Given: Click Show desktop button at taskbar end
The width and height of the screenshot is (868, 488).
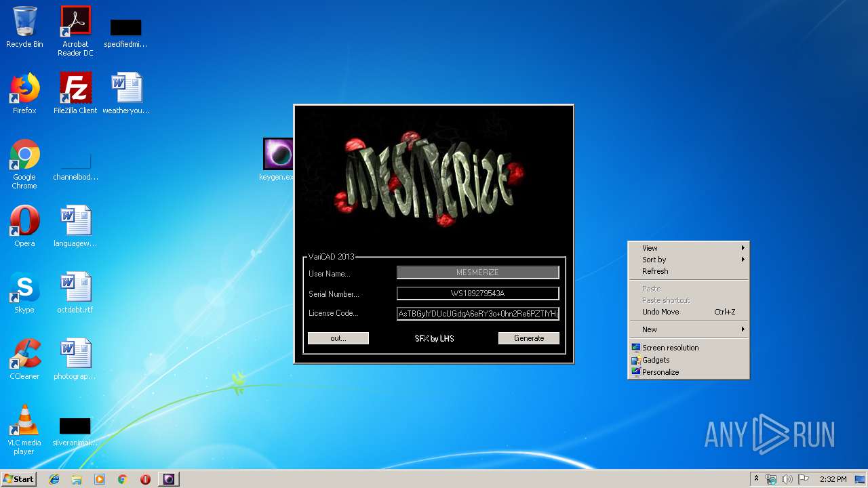Looking at the screenshot, I should (861, 479).
